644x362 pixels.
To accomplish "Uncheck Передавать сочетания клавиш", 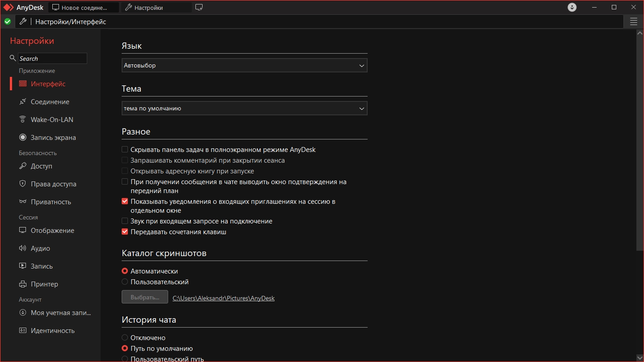I will tap(125, 232).
